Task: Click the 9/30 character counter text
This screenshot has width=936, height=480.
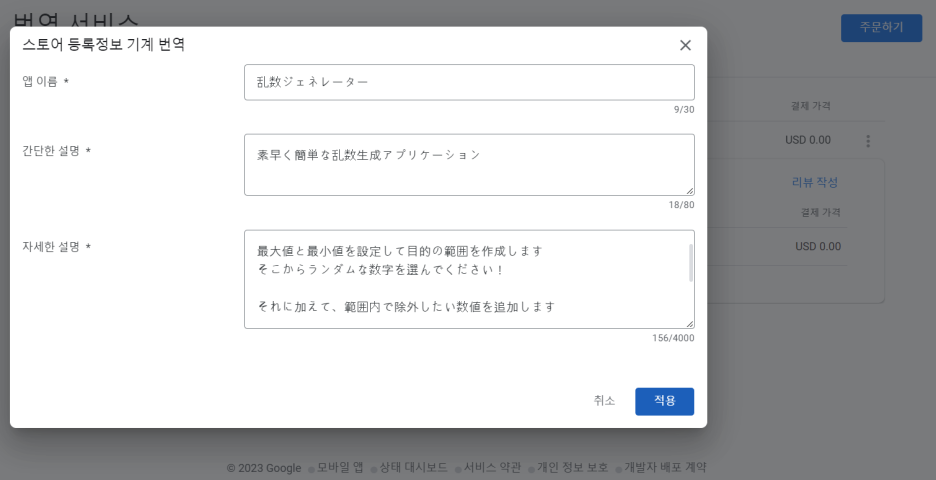Action: [684, 110]
